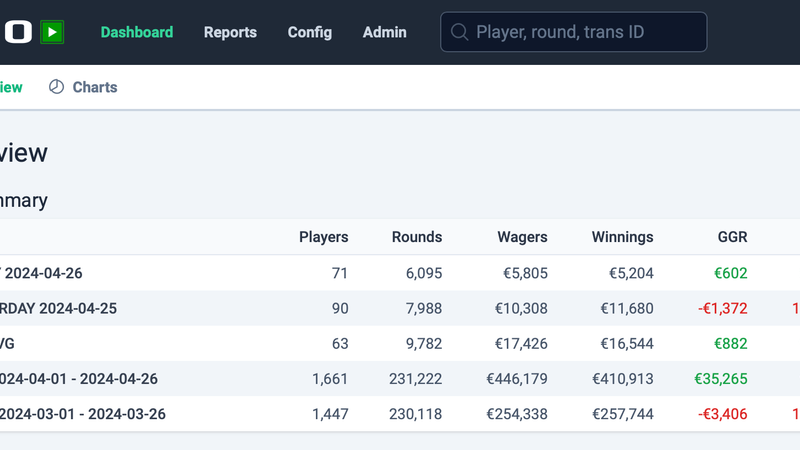Screen dimensions: 800x450
Task: Click the Winnings column header
Action: pyautogui.click(x=623, y=237)
